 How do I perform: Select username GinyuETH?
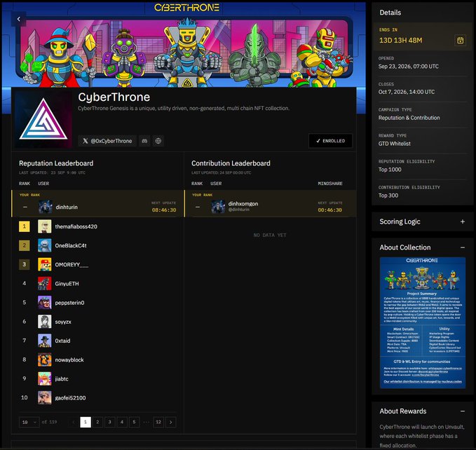(67, 284)
